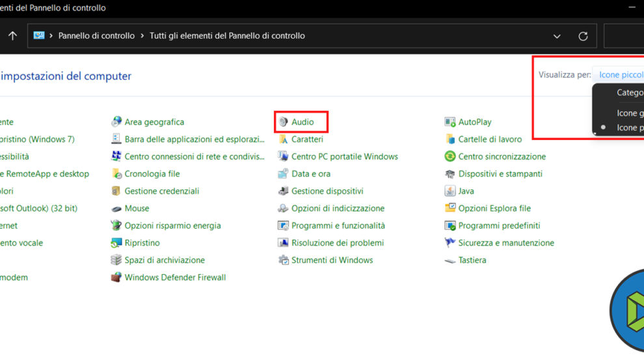Click the Tastiera keyboard icon
644x362 pixels.
click(x=450, y=260)
